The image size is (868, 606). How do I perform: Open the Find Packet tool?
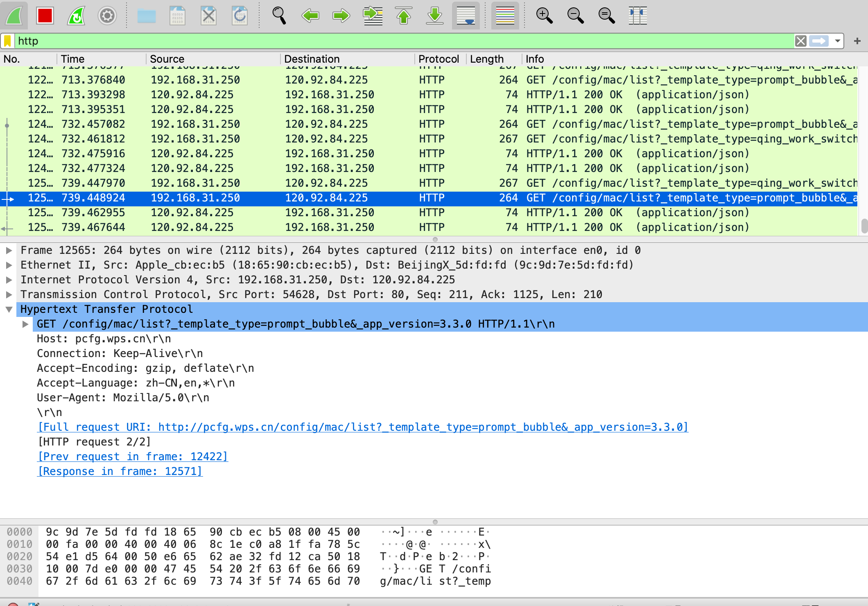coord(279,16)
